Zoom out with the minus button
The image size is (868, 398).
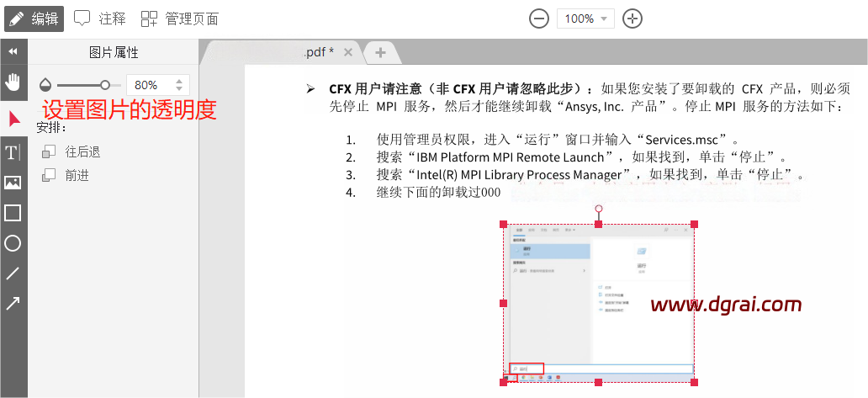(x=540, y=19)
